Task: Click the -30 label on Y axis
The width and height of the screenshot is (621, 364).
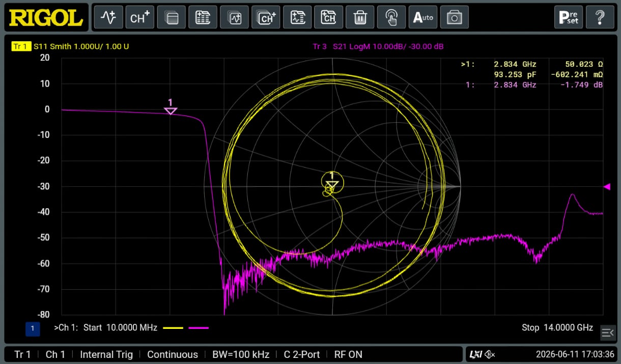Action: (x=43, y=186)
